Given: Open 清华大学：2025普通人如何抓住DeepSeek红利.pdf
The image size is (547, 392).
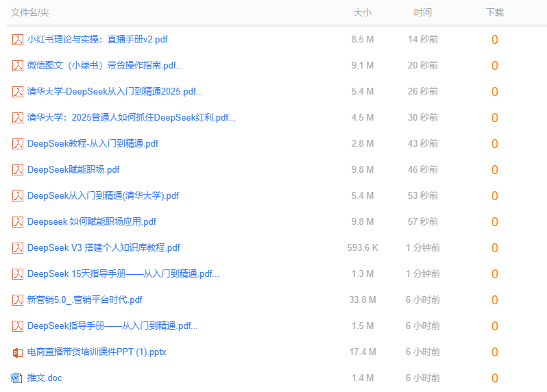Looking at the screenshot, I should point(131,117).
